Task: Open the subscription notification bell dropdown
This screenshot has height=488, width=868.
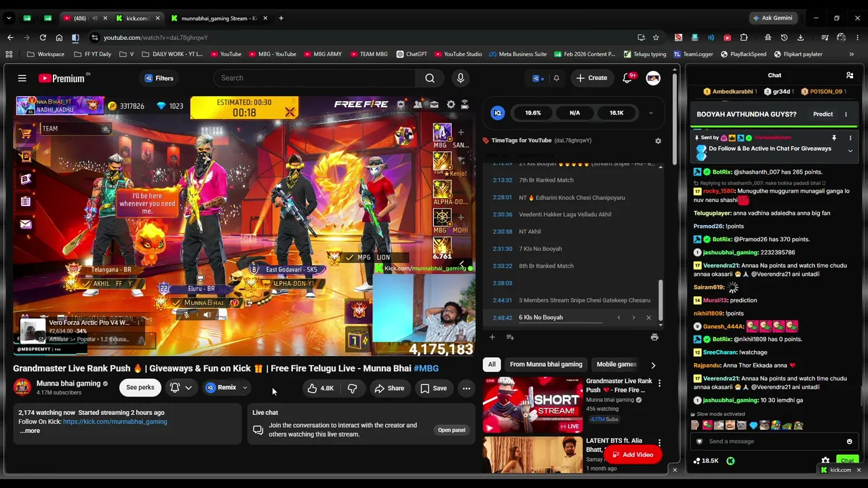Action: 181,388
